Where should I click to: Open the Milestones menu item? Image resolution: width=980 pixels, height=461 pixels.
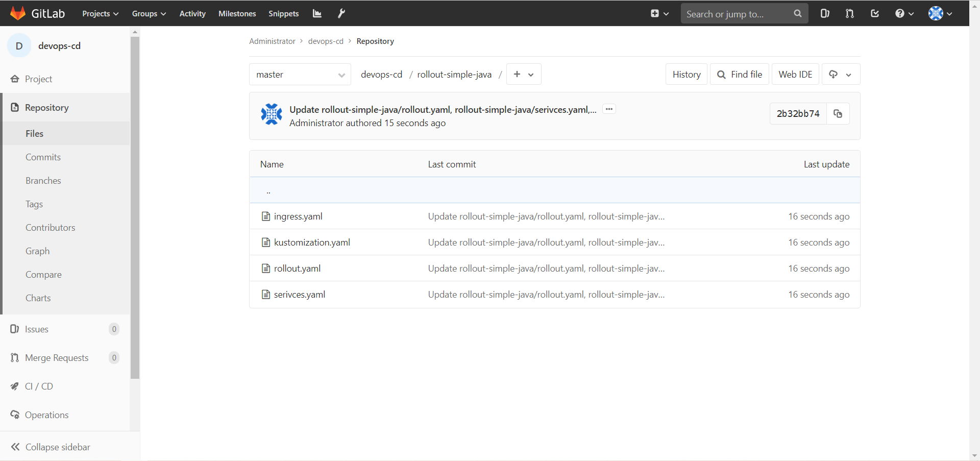[237, 14]
